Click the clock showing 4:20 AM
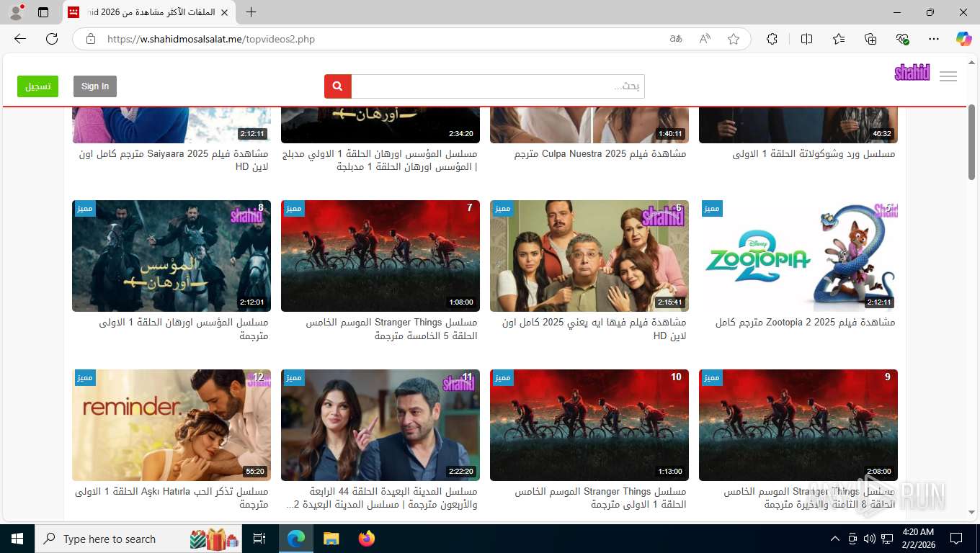This screenshot has width=980, height=553. 917,532
